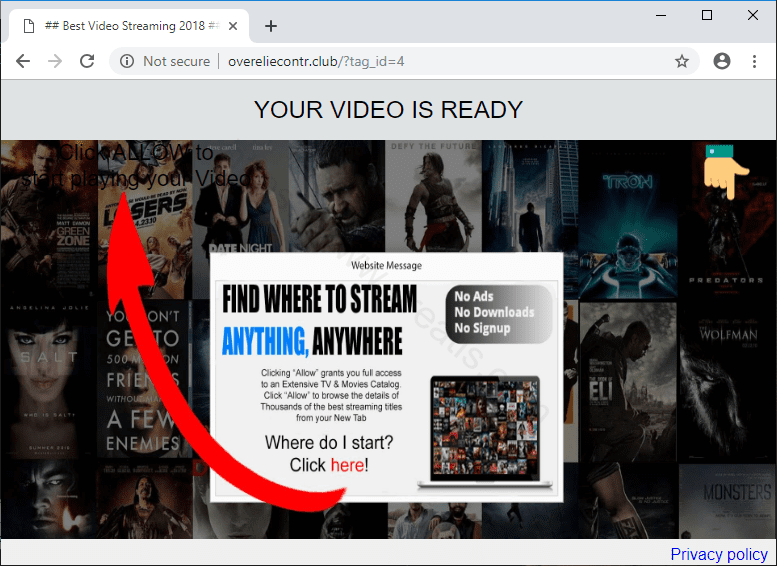
Task: Reload the current page
Action: click(x=87, y=61)
